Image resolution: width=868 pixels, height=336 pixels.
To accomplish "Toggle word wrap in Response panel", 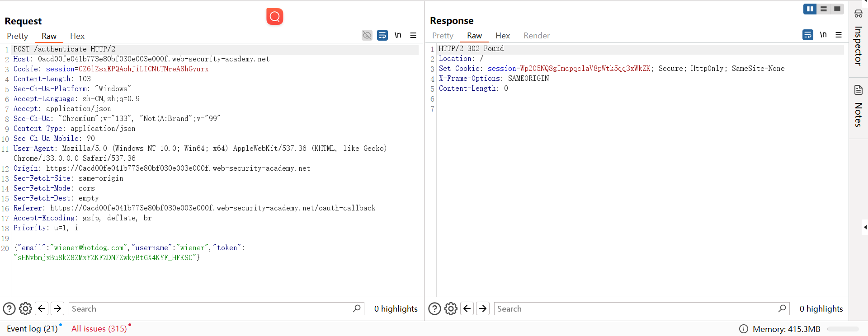I will point(808,35).
